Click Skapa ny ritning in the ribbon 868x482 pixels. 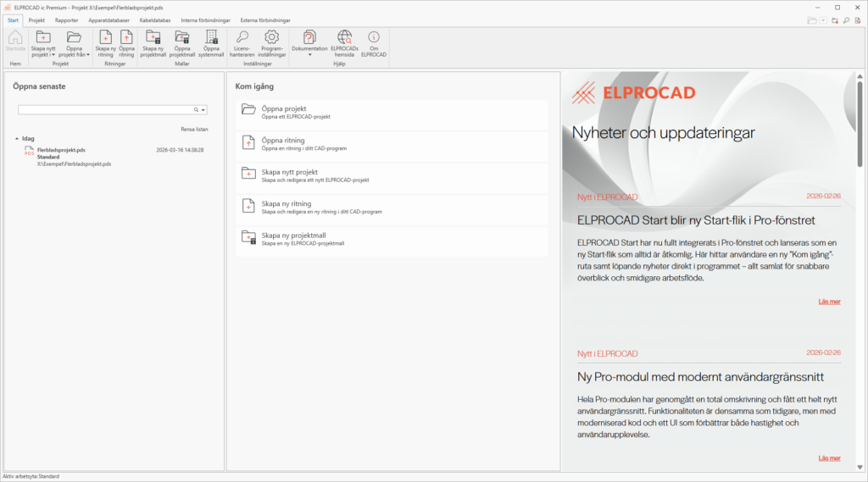coord(105,44)
